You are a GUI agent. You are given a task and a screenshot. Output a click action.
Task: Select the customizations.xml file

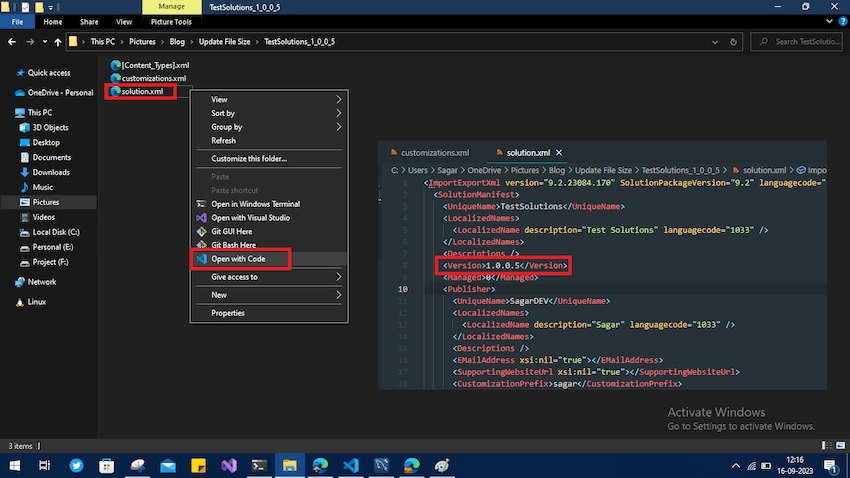152,78
